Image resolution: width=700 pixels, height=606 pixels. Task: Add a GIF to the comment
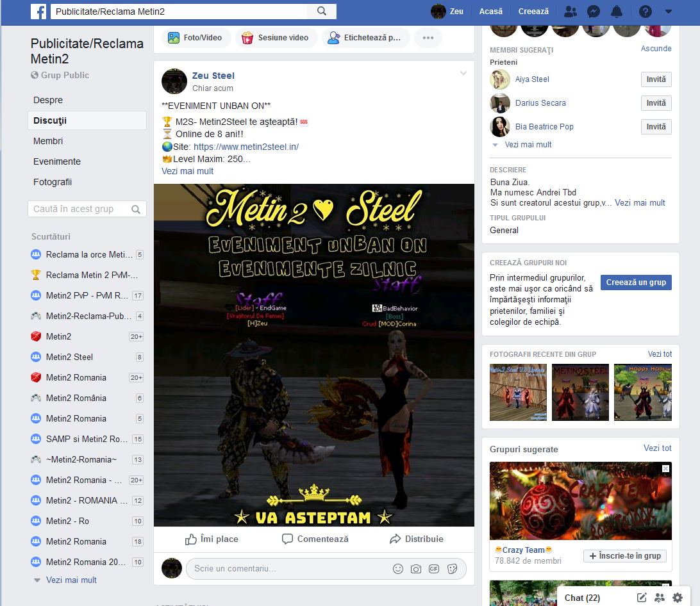pyautogui.click(x=434, y=569)
